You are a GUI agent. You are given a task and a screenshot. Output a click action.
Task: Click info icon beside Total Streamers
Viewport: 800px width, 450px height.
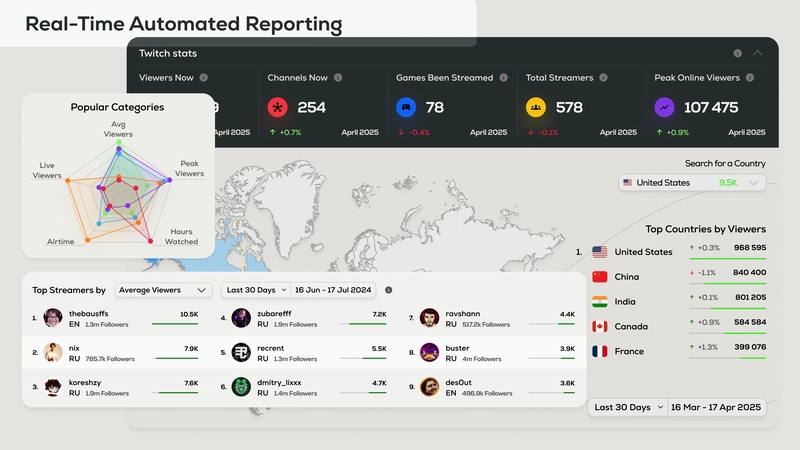(604, 78)
